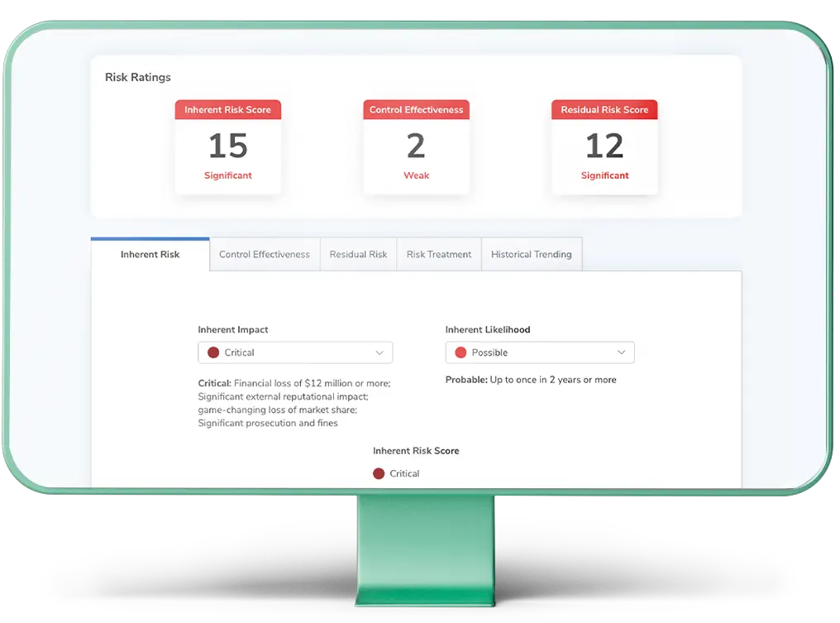
Task: Click the red dot beside Possible
Action: tap(461, 352)
